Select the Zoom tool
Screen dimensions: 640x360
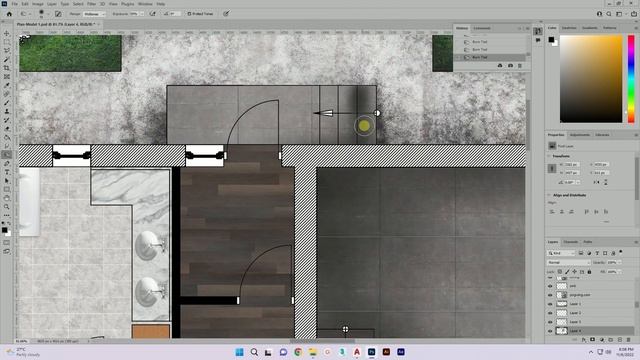coord(7,207)
